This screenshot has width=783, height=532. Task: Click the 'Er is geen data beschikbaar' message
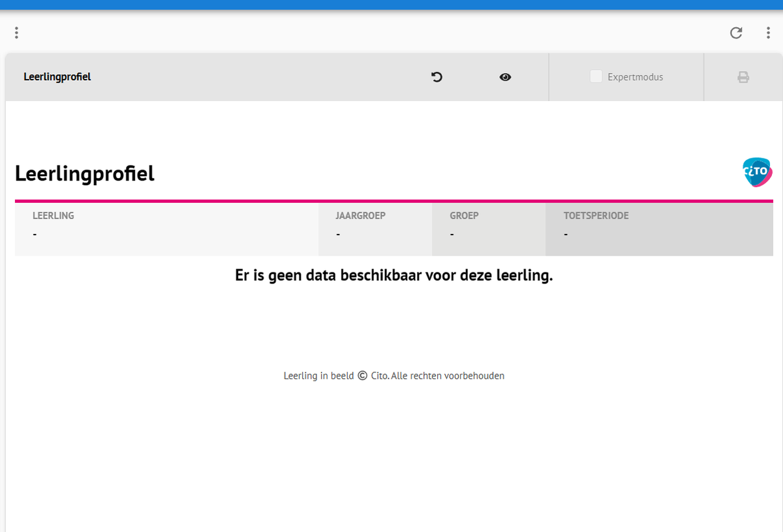point(394,275)
